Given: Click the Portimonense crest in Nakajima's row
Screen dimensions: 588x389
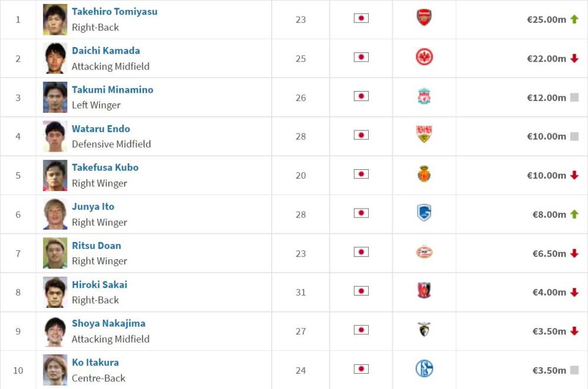Looking at the screenshot, I should (424, 329).
